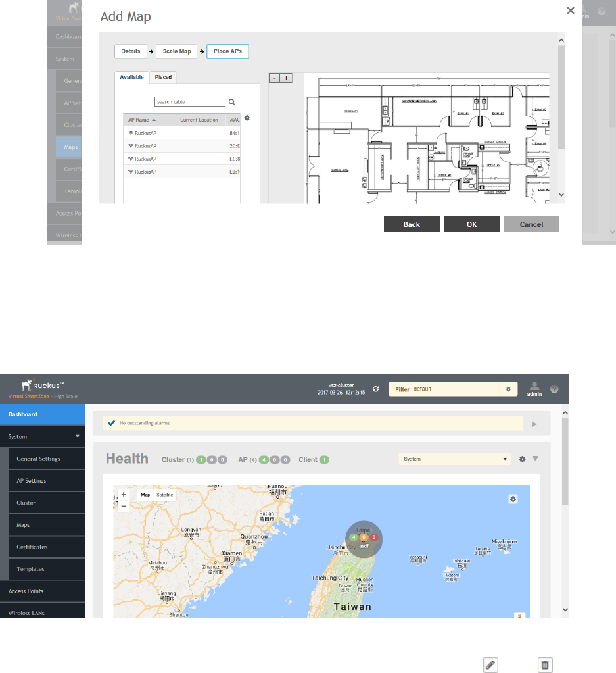Open Templates in sidebar
The width and height of the screenshot is (616, 673).
point(47,569)
